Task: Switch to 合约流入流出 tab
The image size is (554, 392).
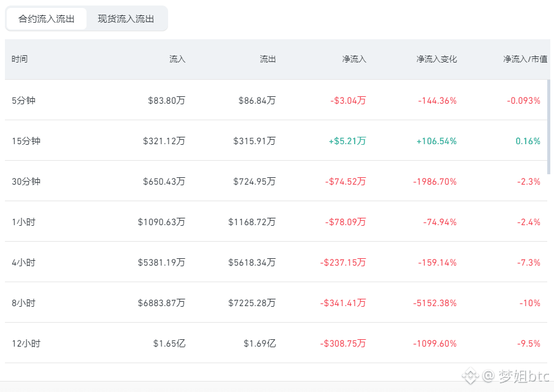Action: [x=46, y=19]
